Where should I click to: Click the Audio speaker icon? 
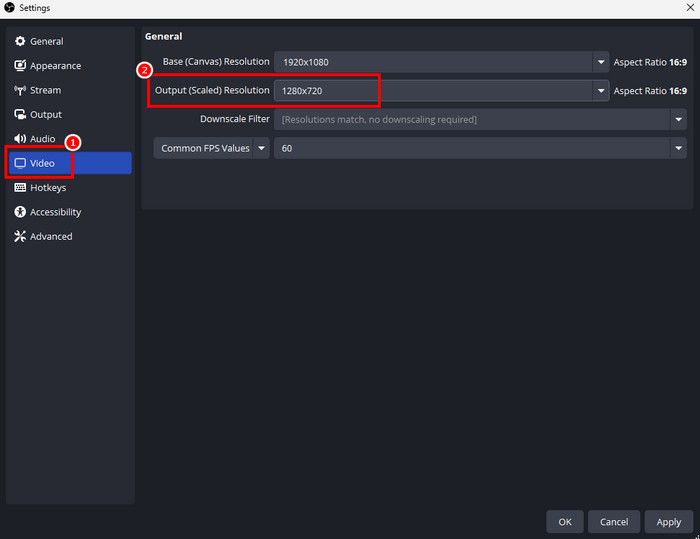pos(20,139)
